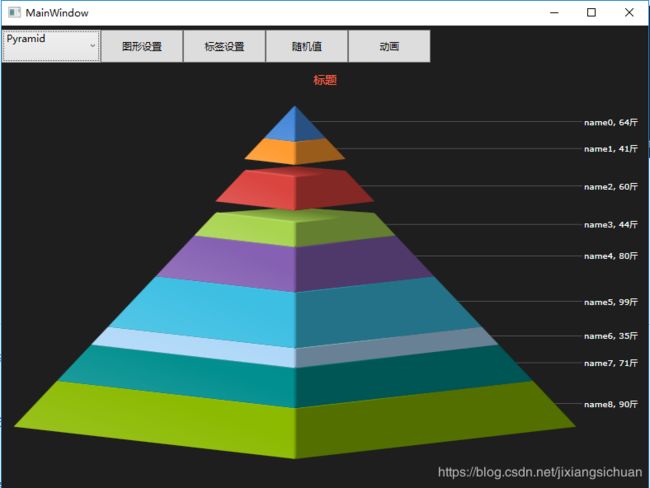Click the label name1, 41斤
Image resolution: width=650 pixels, height=488 pixels.
(x=611, y=149)
